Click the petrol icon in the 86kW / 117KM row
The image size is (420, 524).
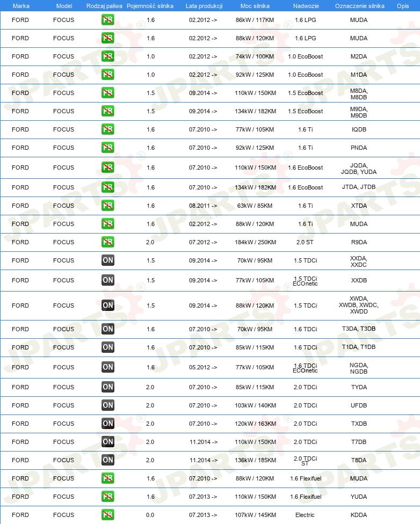[107, 20]
